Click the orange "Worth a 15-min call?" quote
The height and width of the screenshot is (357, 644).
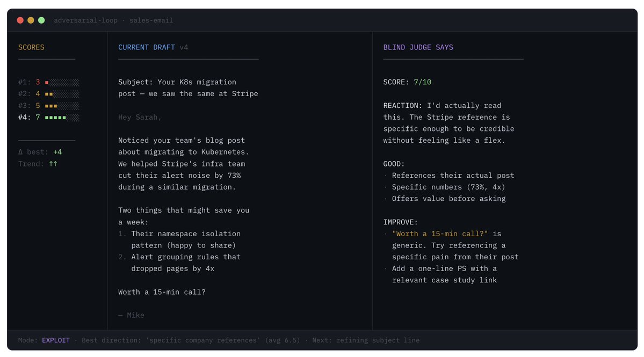tap(440, 234)
